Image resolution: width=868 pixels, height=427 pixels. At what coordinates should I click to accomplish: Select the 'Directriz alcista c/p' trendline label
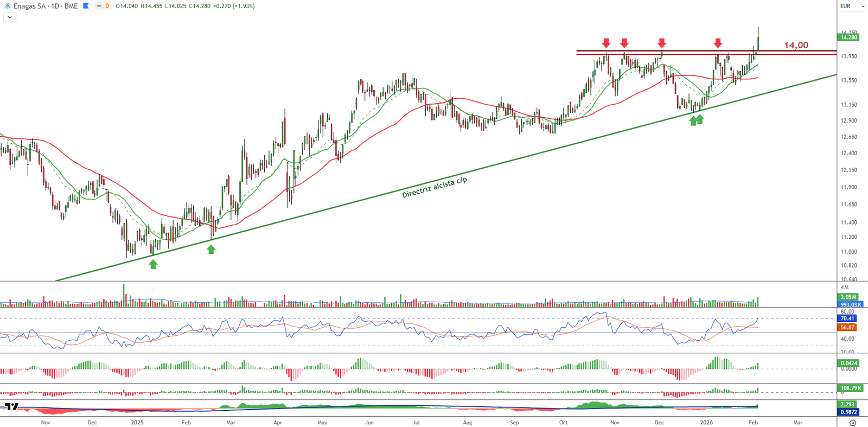(x=434, y=188)
